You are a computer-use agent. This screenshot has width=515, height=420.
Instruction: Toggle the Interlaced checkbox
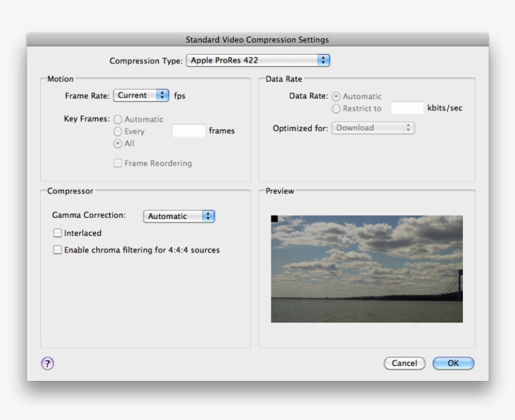coord(57,232)
